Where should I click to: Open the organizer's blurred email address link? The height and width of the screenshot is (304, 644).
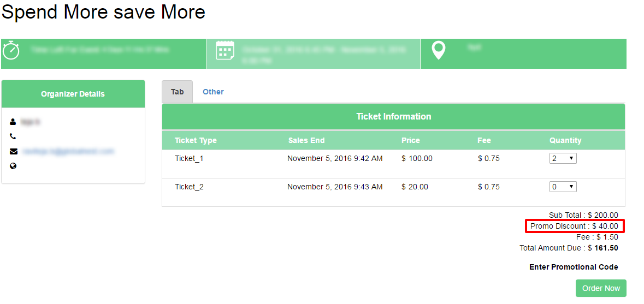[x=67, y=151]
